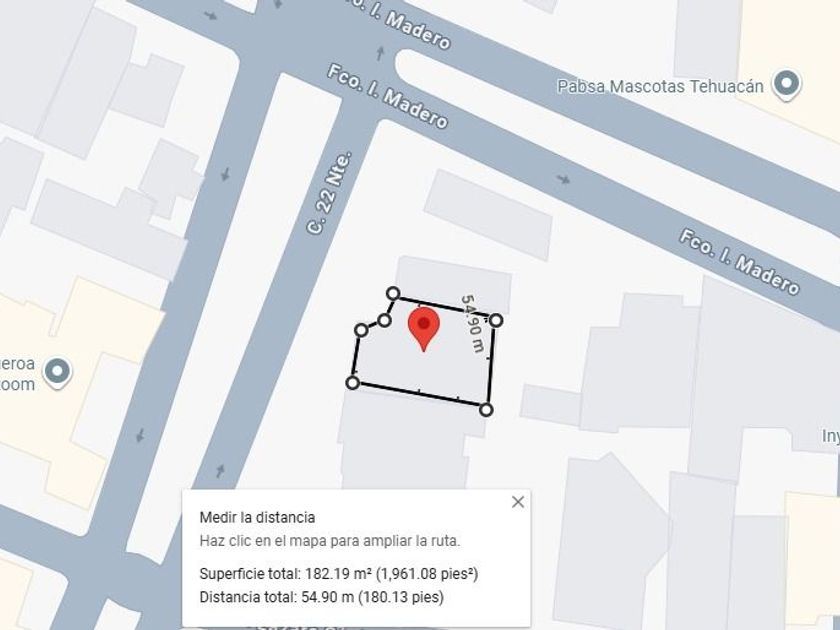Screen dimensions: 840x630
Task: Click the bottom-left measurement vertex point
Action: (352, 382)
